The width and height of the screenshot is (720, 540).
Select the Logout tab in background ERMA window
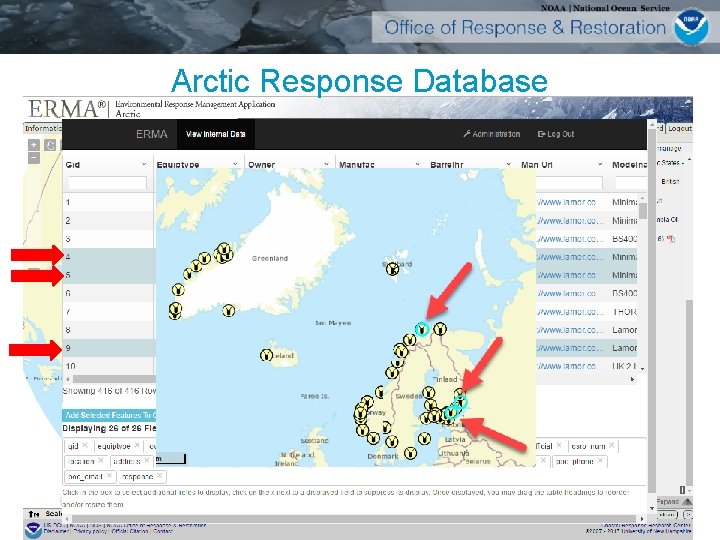pyautogui.click(x=680, y=128)
